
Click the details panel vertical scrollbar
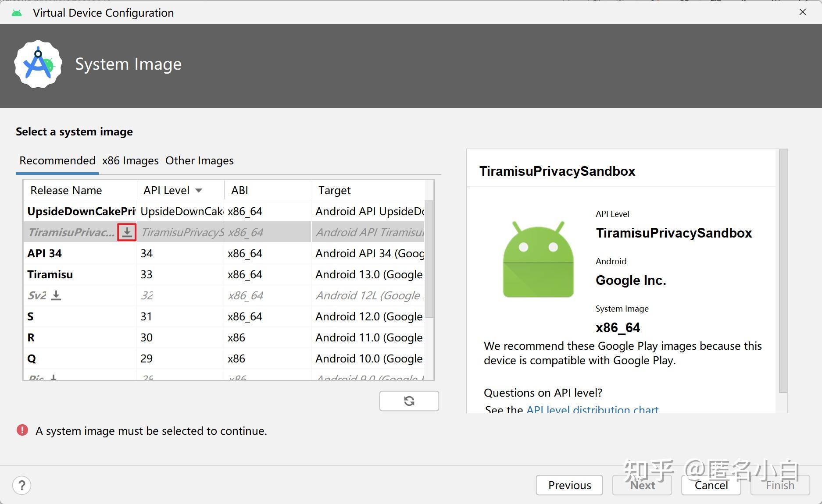[783, 271]
